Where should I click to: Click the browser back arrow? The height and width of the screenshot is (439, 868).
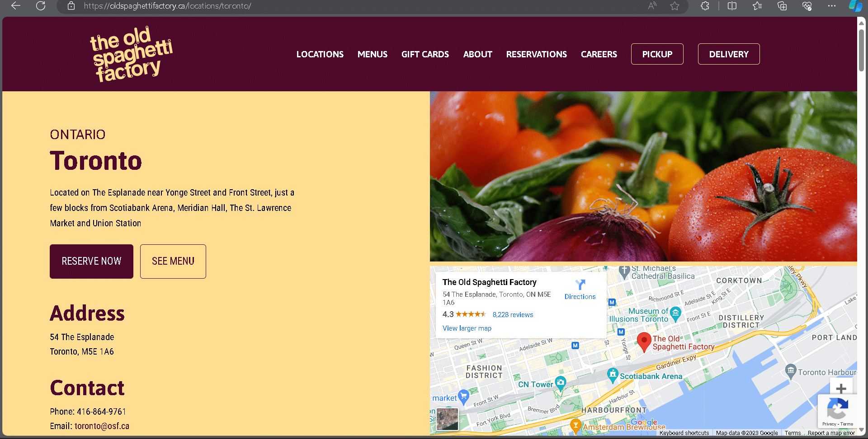pyautogui.click(x=16, y=6)
